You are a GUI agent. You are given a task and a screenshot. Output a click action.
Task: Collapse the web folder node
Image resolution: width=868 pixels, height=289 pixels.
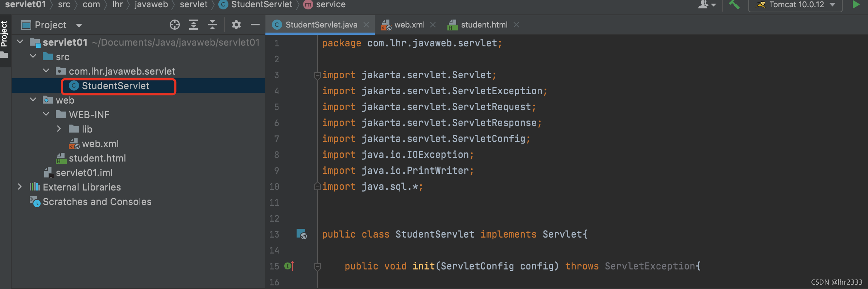point(33,100)
